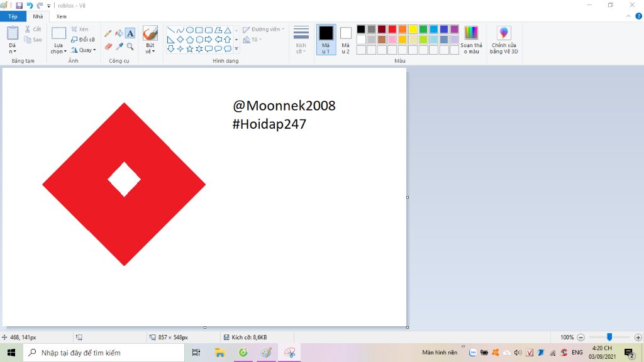Open Soạn thảo màu color editor
The image size is (644, 362).
471,40
